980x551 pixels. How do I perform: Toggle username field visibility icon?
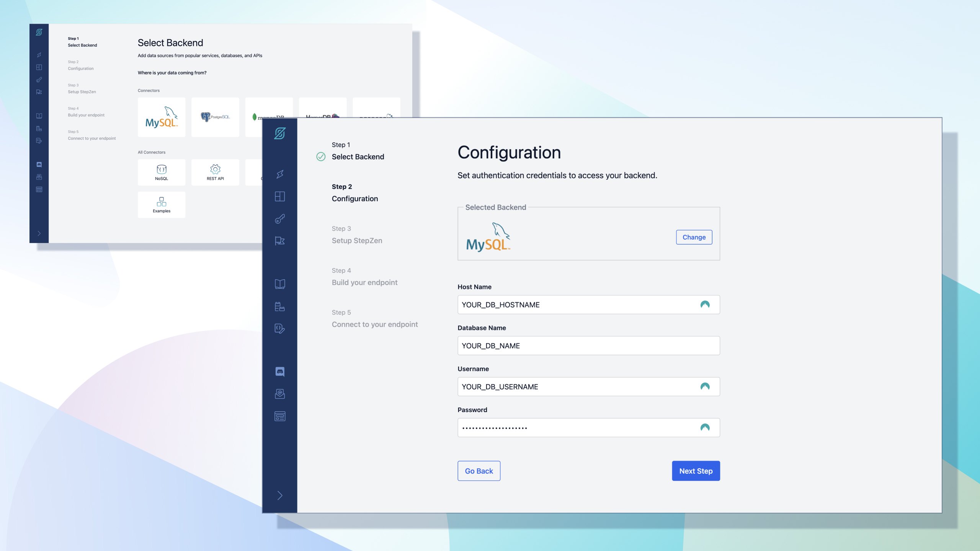pos(706,386)
